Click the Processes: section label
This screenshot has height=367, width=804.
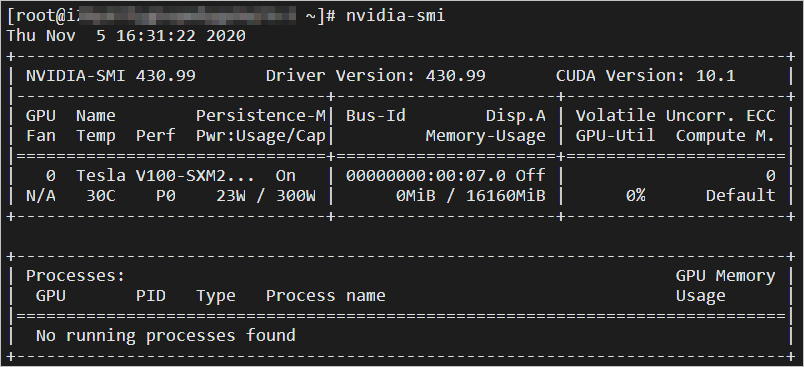(x=75, y=276)
